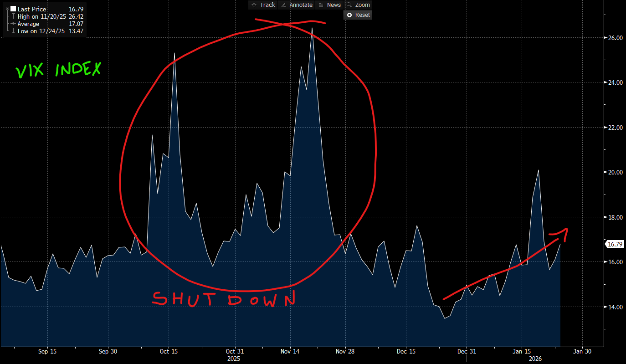This screenshot has height=364, width=626.
Task: Click the 20.00 y-axis price label
Action: (x=616, y=172)
